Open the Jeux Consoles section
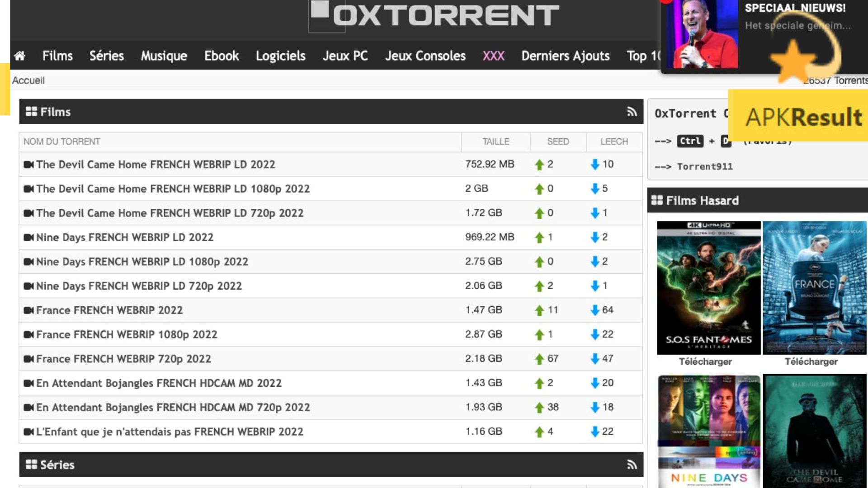This screenshot has width=868, height=488. (425, 56)
